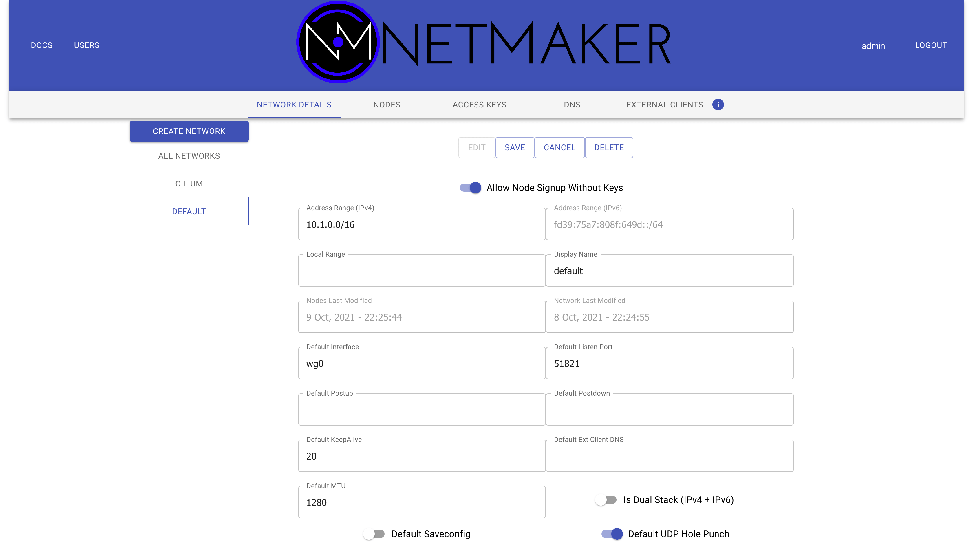Enable Is Dual Stack (IPv4 + IPv6)

coord(606,499)
